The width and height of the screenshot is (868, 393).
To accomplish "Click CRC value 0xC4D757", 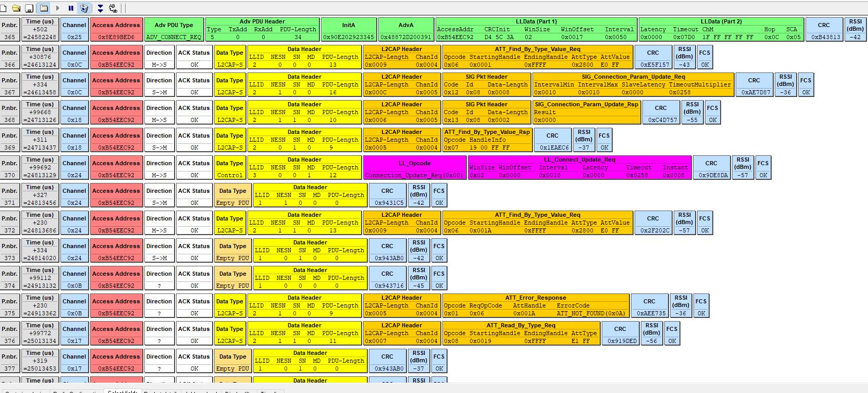I will click(x=661, y=112).
